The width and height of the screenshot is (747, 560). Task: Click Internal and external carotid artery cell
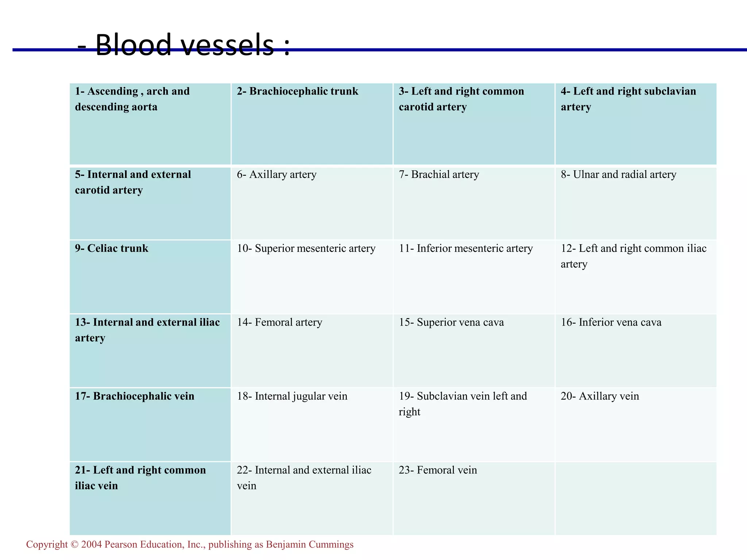(x=150, y=203)
